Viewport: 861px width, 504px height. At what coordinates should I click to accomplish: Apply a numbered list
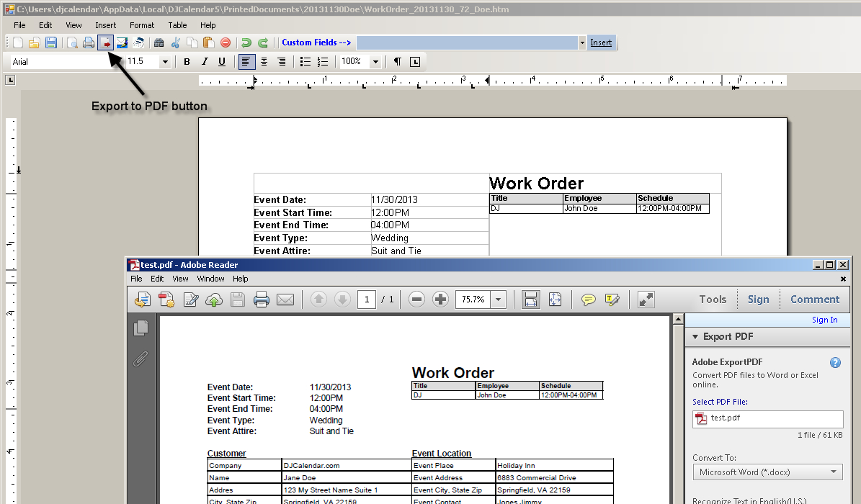pos(323,62)
